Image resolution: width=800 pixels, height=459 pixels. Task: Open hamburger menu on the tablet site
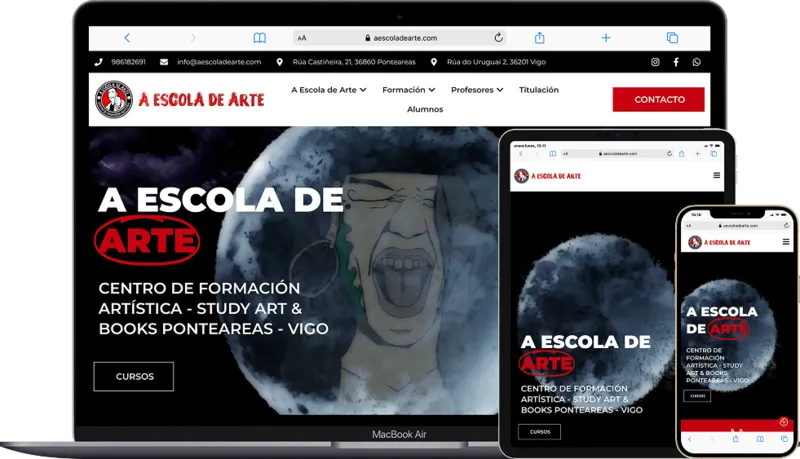[x=716, y=175]
